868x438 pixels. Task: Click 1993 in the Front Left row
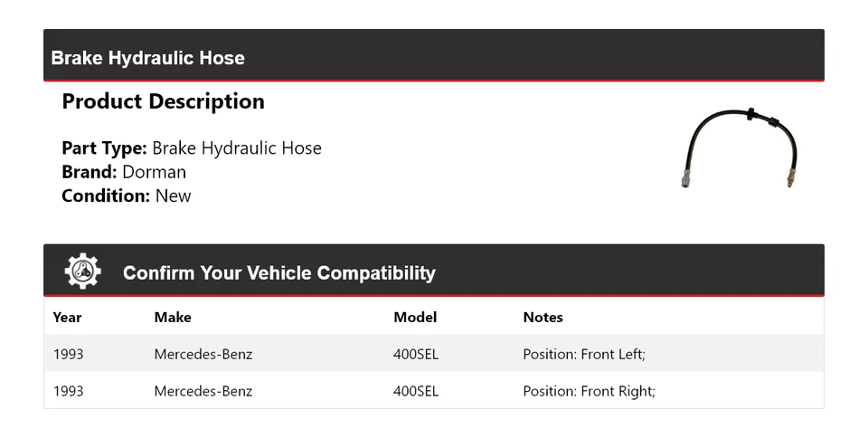coord(68,354)
